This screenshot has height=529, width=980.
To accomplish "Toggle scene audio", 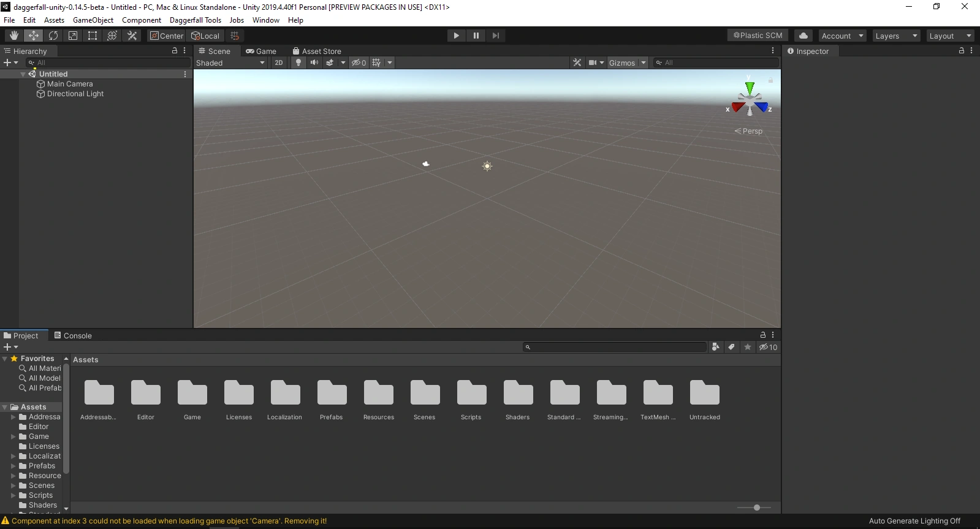I will coord(314,63).
